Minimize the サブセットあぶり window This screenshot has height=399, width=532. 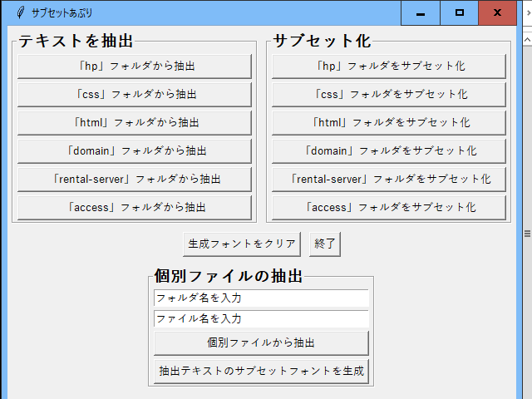pyautogui.click(x=421, y=13)
